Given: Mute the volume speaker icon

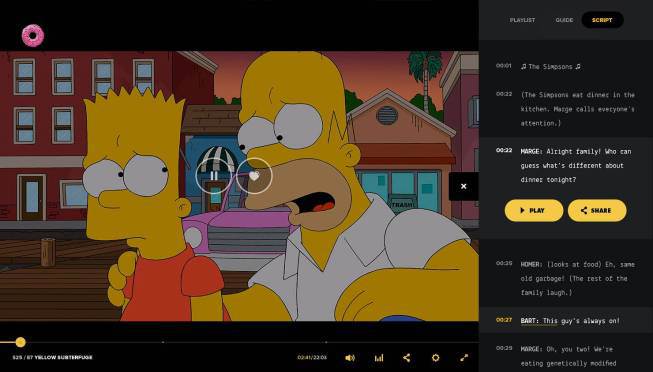Looking at the screenshot, I should tap(350, 358).
